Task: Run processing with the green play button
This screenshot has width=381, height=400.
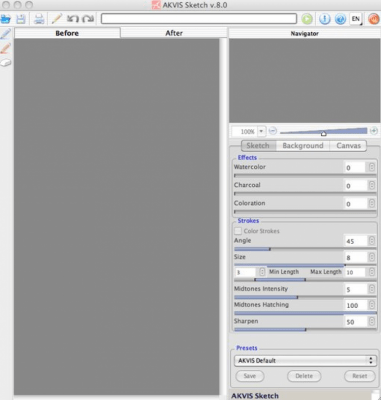Action: pos(307,19)
